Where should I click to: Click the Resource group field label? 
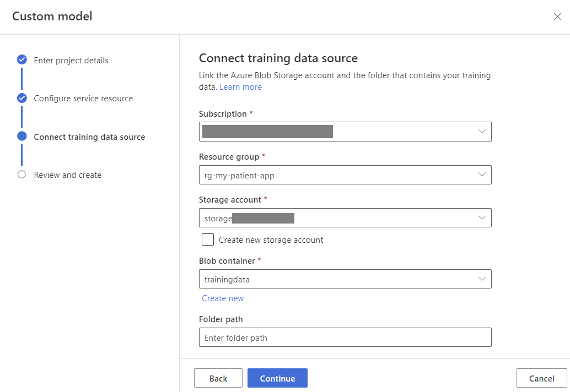229,157
